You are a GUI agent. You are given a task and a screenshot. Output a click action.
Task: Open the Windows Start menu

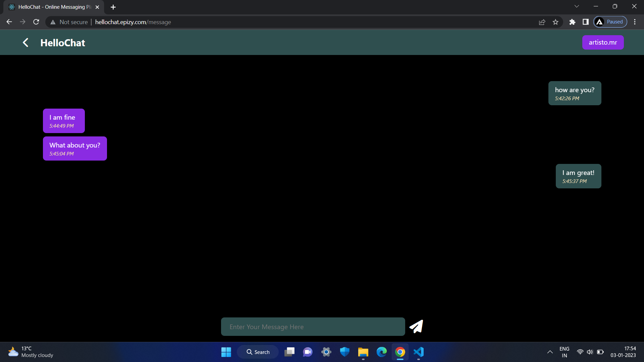226,352
